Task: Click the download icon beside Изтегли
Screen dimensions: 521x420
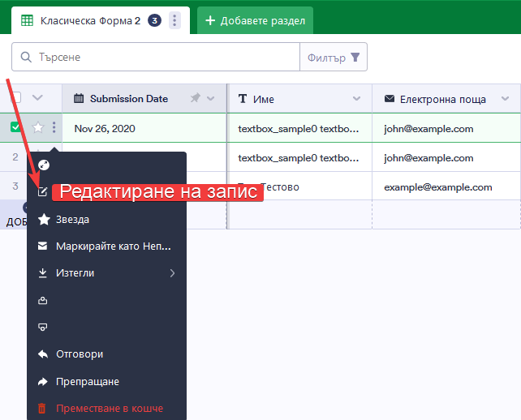Action: pyautogui.click(x=42, y=273)
